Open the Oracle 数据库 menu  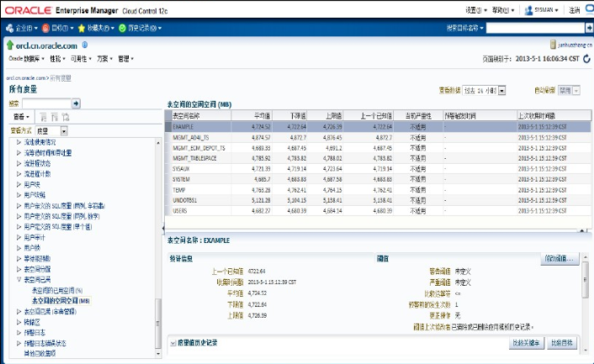click(x=26, y=59)
